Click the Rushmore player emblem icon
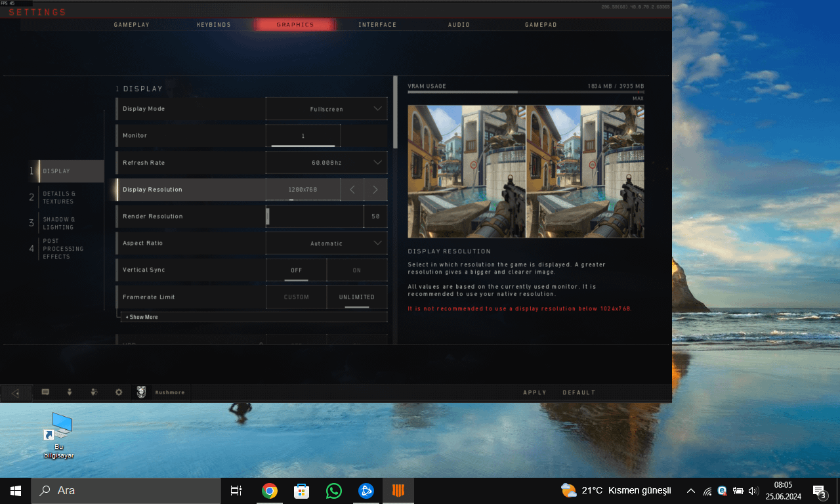The width and height of the screenshot is (840, 504). pos(141,392)
